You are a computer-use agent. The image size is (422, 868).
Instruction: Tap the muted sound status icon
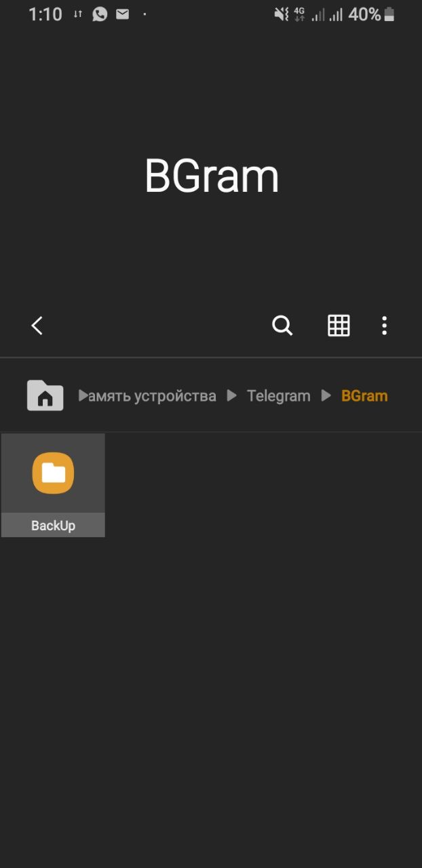(x=282, y=14)
